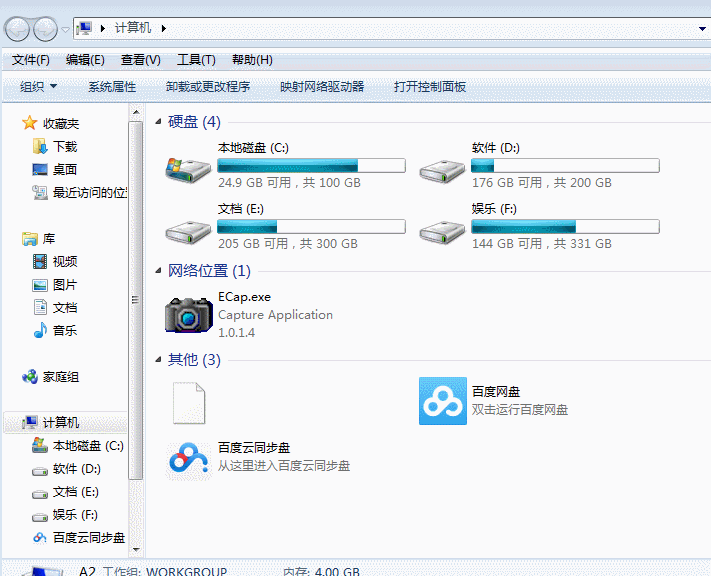Click the text "176 GB 可用，共 200 GB"
Image resolution: width=711 pixels, height=576 pixels.
pos(541,183)
